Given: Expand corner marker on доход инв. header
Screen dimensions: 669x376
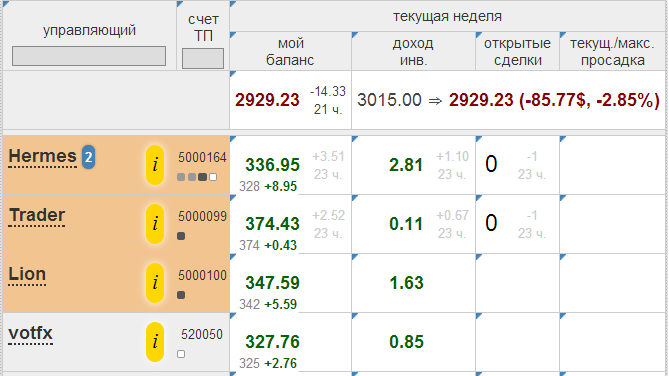Looking at the screenshot, I should (x=355, y=35).
